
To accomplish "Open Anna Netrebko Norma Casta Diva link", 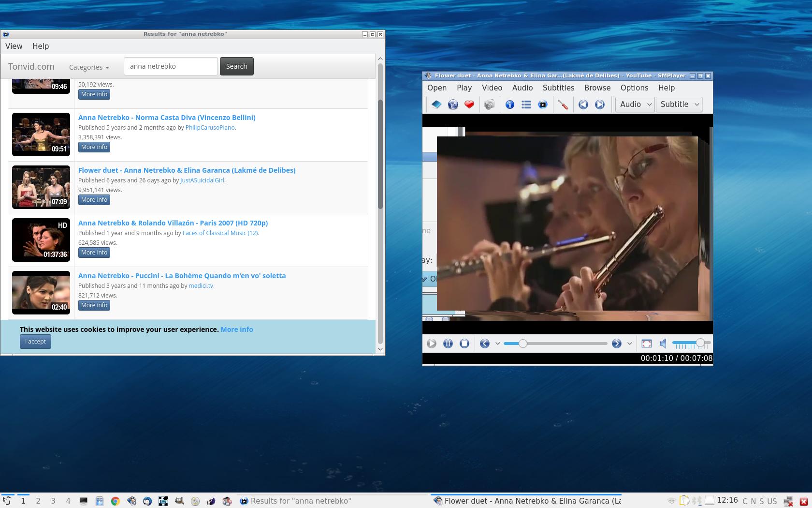I will click(x=167, y=118).
